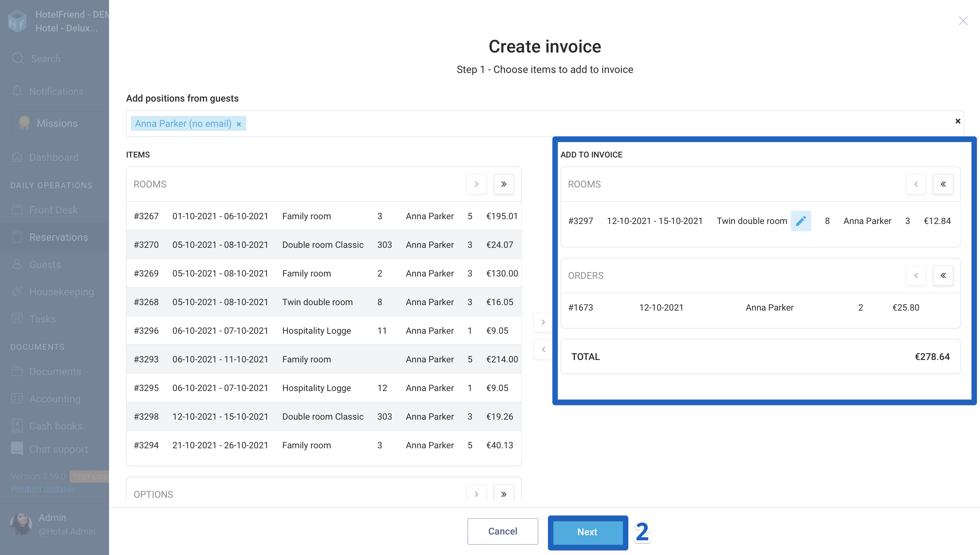Edit Twin double room using the pencil icon
The width and height of the screenshot is (980, 555).
[801, 221]
